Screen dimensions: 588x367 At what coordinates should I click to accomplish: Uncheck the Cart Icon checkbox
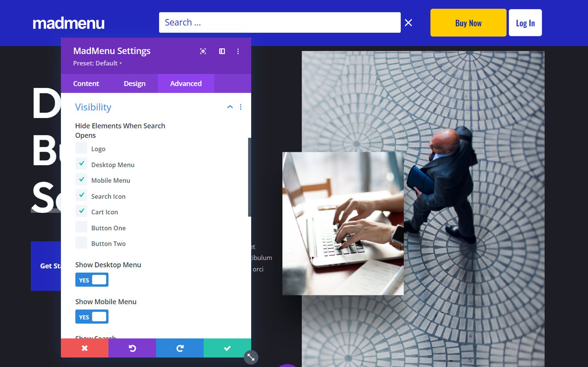tap(81, 211)
